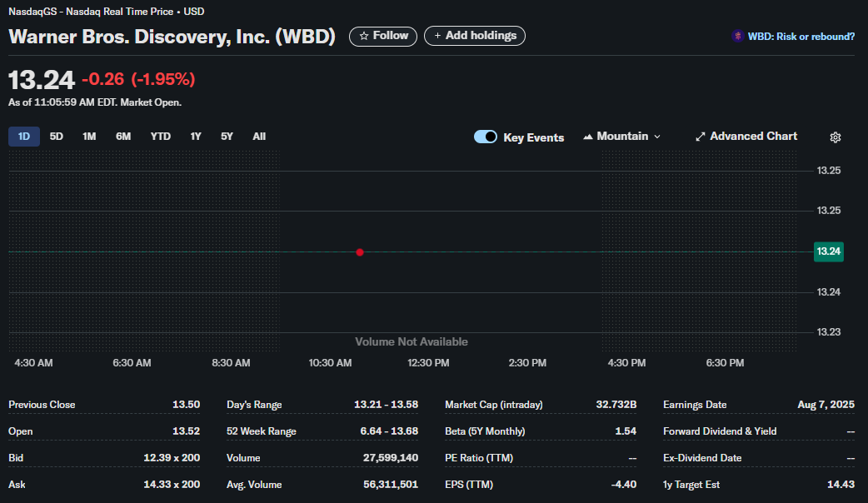
Task: Click the PE Ratio (TTM) label
Action: pyautogui.click(x=479, y=458)
